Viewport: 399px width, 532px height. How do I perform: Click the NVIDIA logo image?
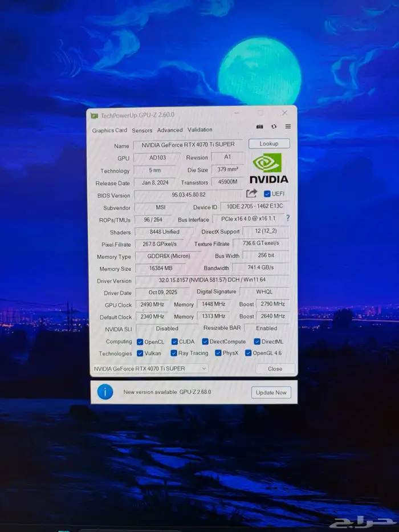coord(268,168)
